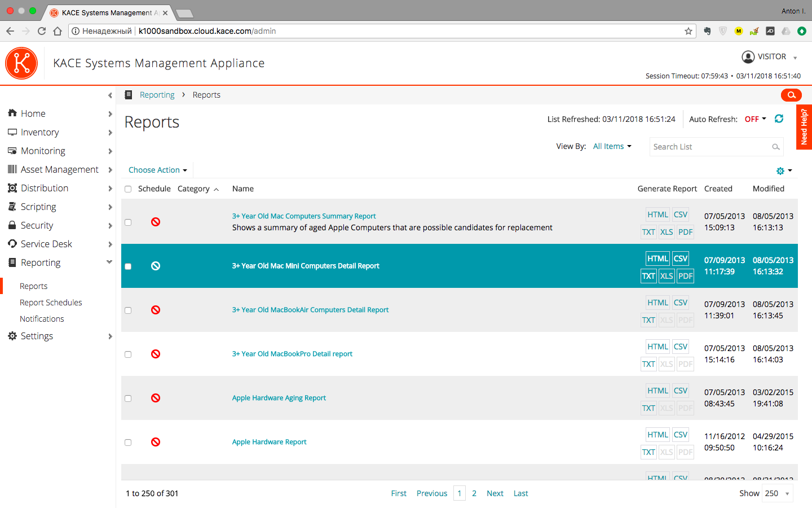Select Reports in the Reporting submenu

33,286
